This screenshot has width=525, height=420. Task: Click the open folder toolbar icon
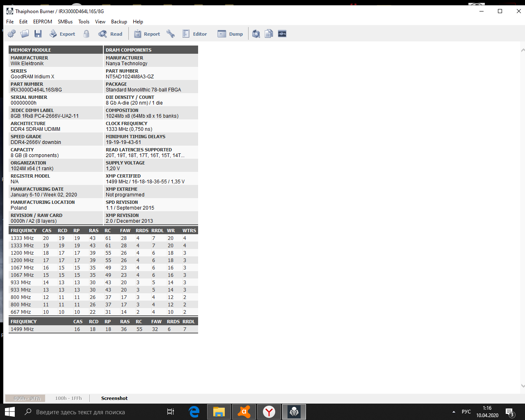25,34
